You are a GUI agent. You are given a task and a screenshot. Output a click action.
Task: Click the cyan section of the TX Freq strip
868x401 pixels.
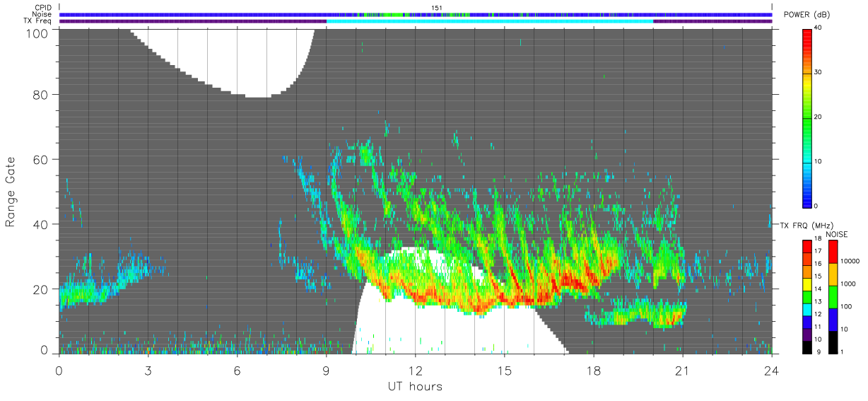click(490, 21)
